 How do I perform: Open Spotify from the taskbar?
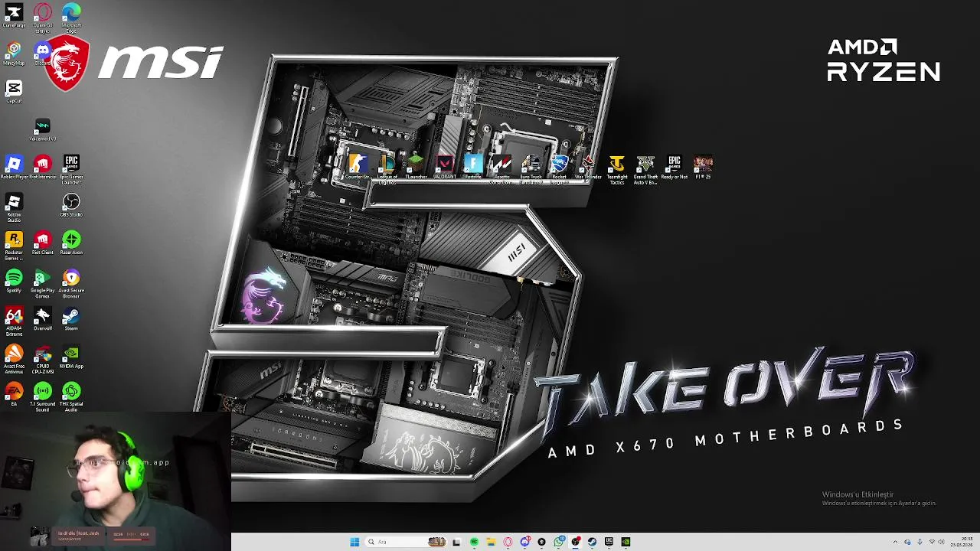tap(474, 542)
